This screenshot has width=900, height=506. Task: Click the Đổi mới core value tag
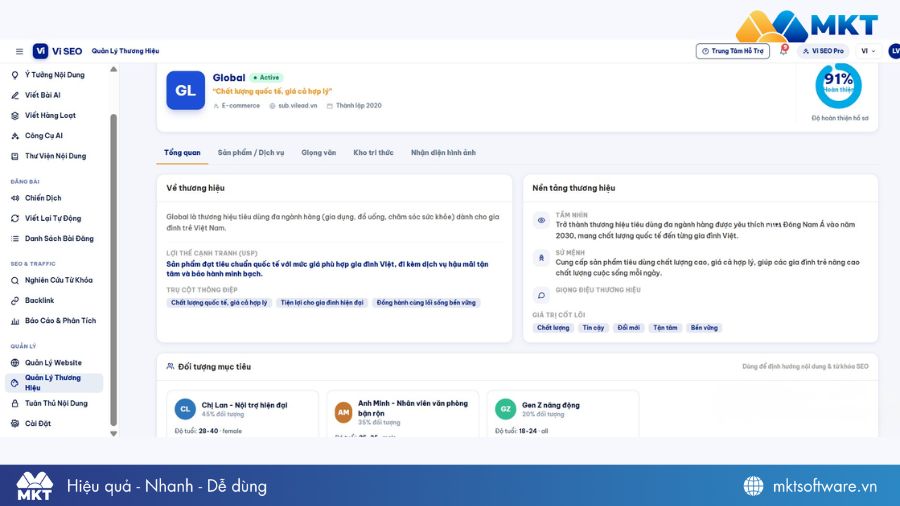click(x=629, y=328)
